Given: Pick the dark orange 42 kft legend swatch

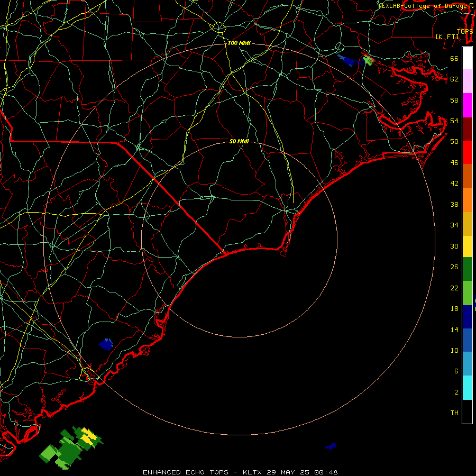Looking at the screenshot, I should pos(467,176).
